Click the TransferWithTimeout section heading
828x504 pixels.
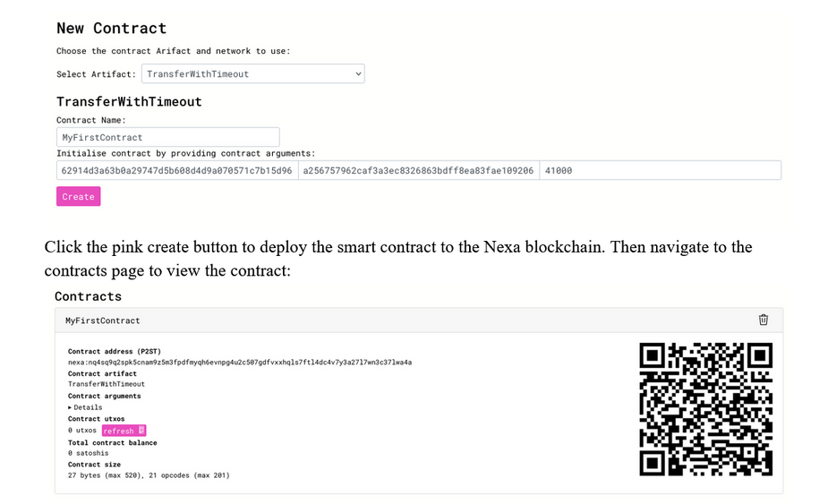(129, 102)
